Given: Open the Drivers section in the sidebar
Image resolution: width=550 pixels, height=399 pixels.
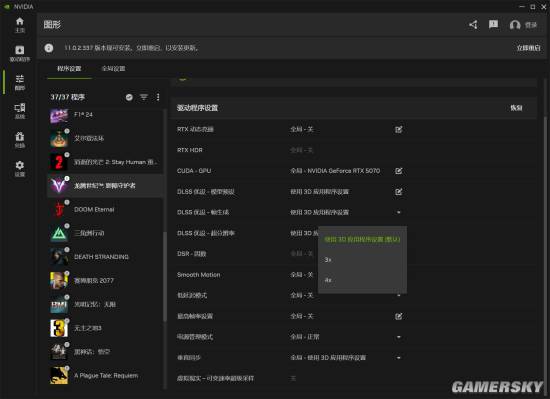Looking at the screenshot, I should (x=20, y=54).
